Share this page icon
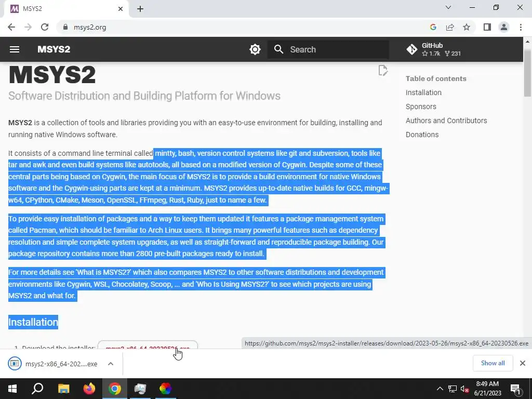Viewport: 532px width, 399px height. (450, 27)
